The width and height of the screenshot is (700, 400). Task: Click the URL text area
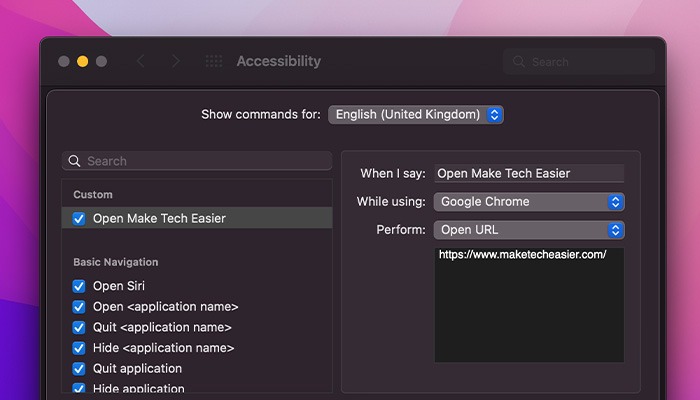tap(529, 305)
